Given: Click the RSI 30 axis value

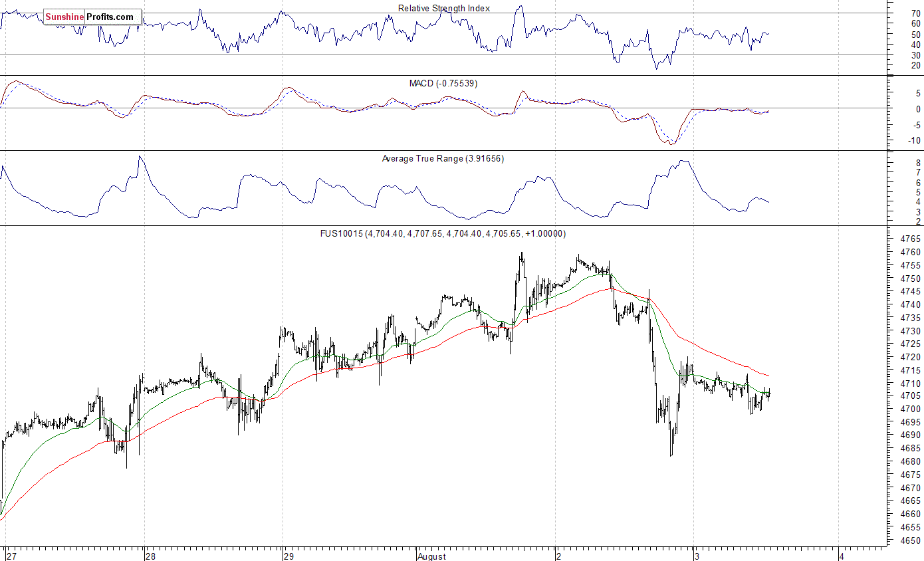Looking at the screenshot, I should [x=916, y=55].
